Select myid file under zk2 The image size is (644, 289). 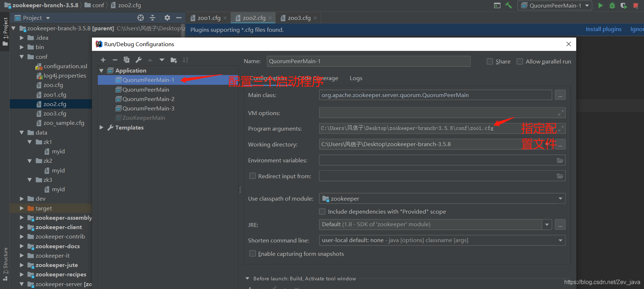[x=58, y=170]
